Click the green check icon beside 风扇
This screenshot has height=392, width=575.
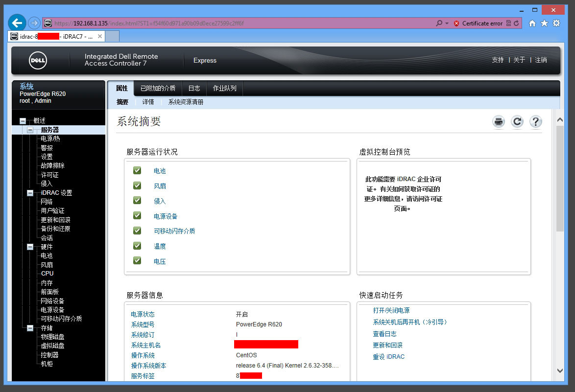click(137, 186)
